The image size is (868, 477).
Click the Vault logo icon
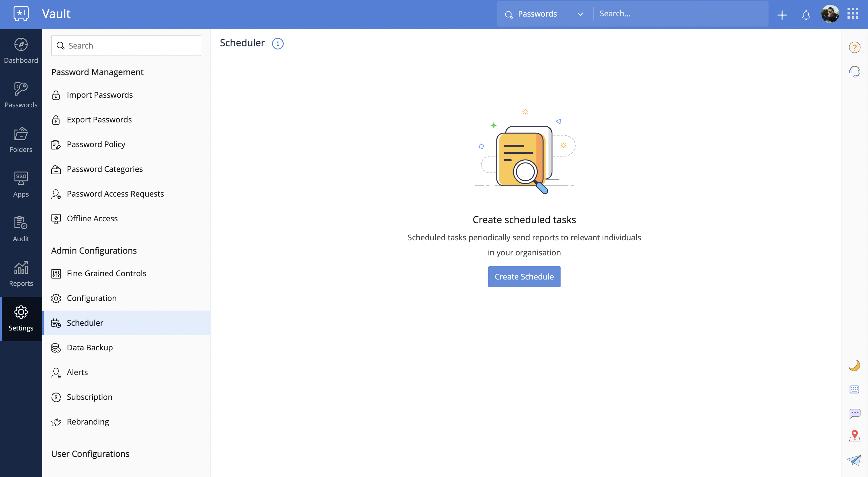21,14
